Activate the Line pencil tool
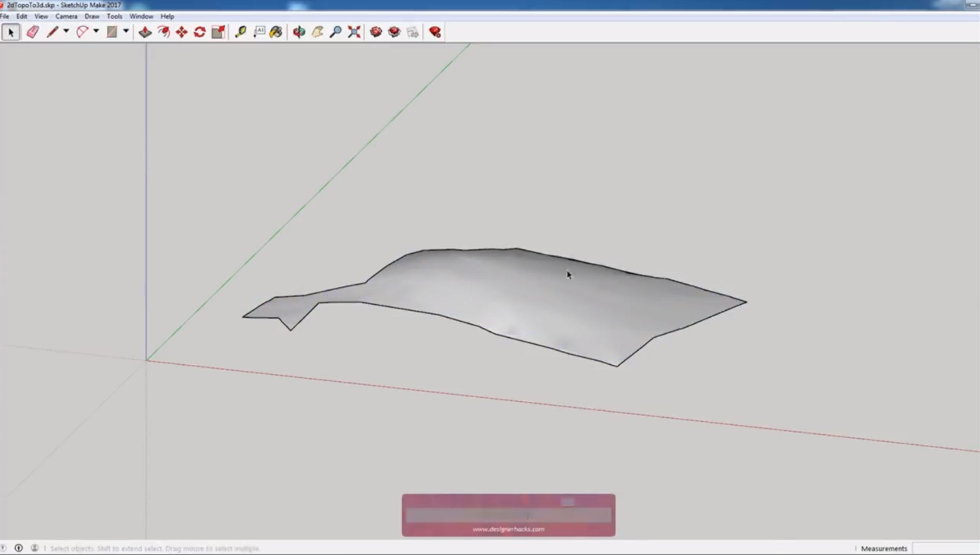The width and height of the screenshot is (980, 555). click(52, 32)
